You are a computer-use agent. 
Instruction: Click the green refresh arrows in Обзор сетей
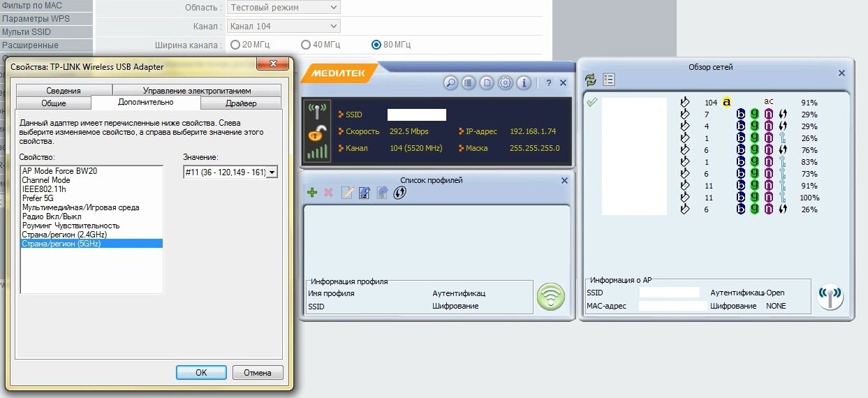coord(591,80)
